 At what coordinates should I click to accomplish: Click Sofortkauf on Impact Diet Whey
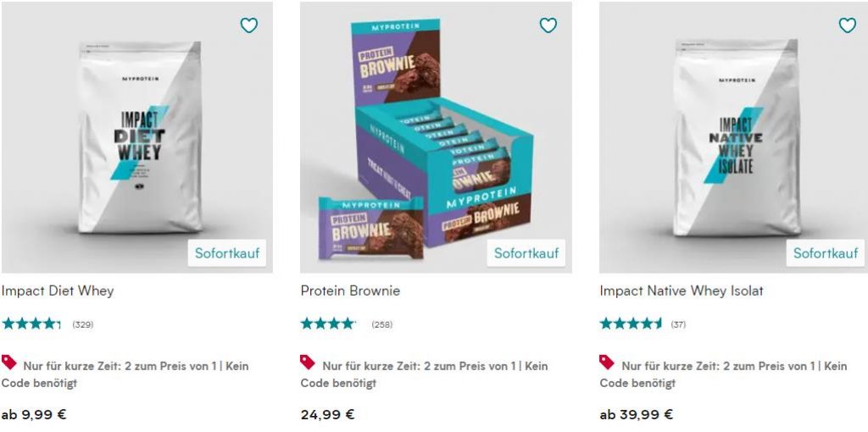tap(227, 253)
